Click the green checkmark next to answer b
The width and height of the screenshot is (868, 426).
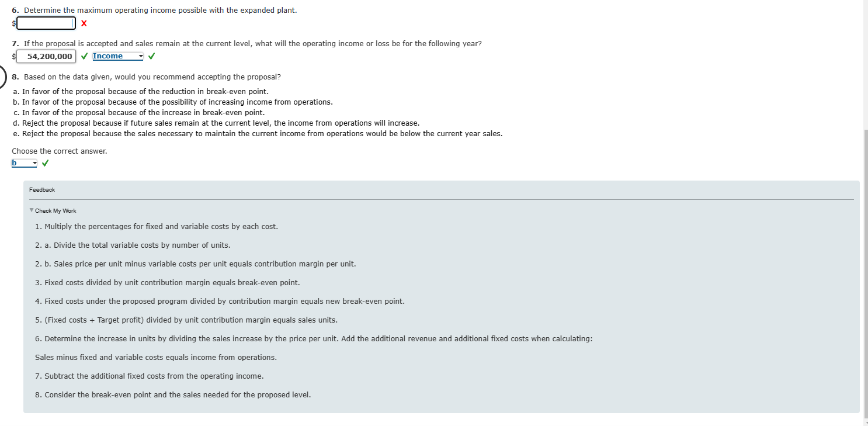[45, 162]
